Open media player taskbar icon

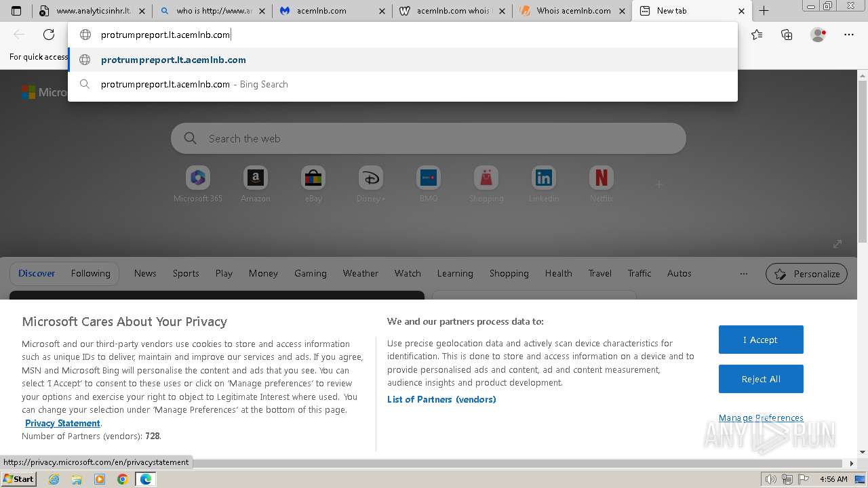(100, 479)
